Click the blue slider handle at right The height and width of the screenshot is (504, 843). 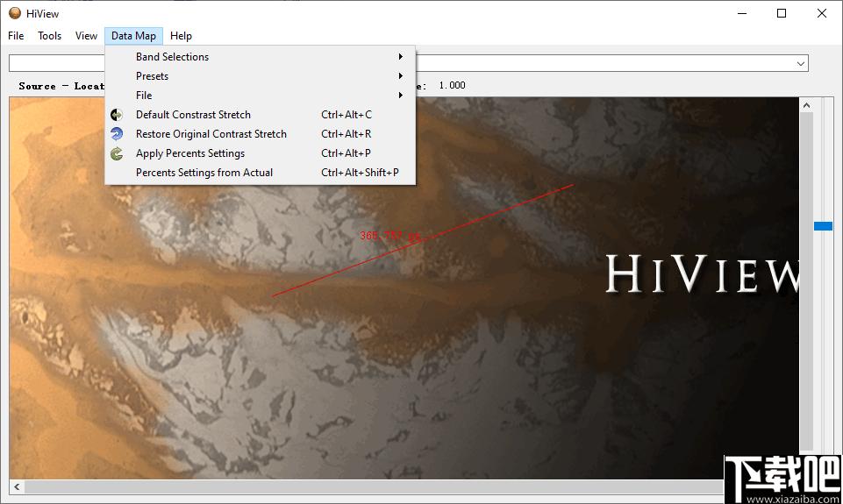coord(823,226)
